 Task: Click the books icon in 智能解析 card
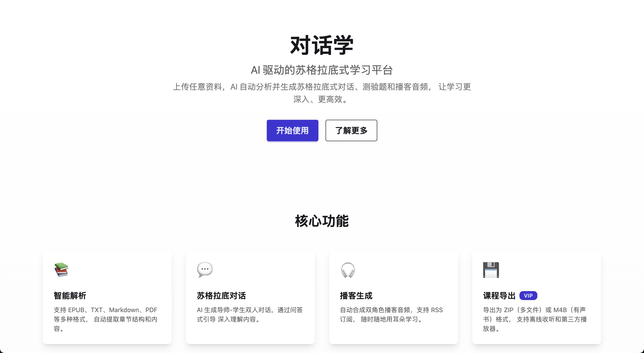61,270
